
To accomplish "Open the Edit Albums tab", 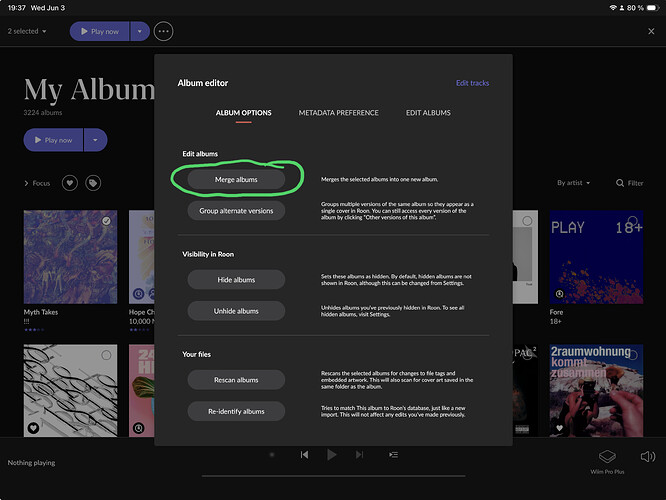I will 428,113.
